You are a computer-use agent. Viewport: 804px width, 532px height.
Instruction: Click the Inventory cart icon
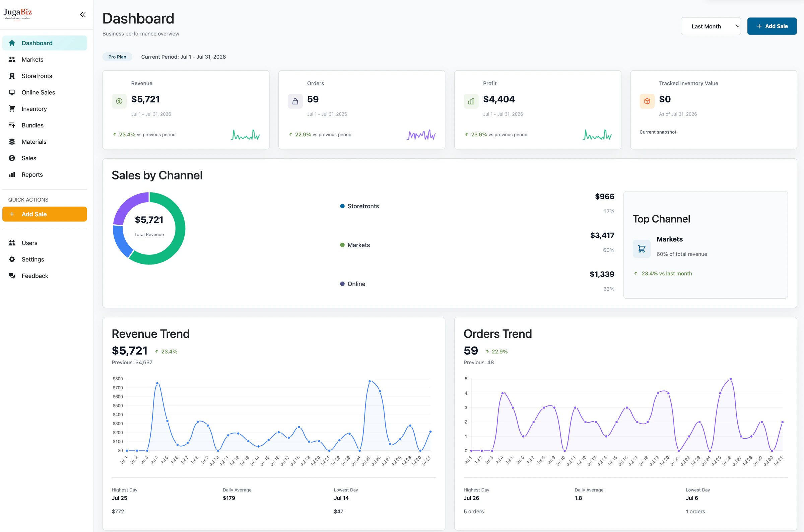coord(12,108)
